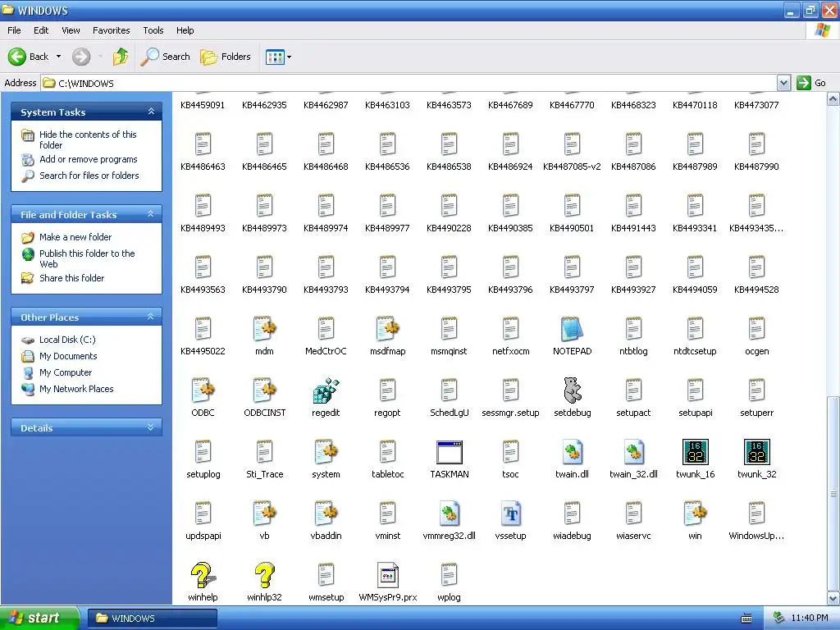840x630 pixels.
Task: Select the win file icon
Action: coord(695,514)
